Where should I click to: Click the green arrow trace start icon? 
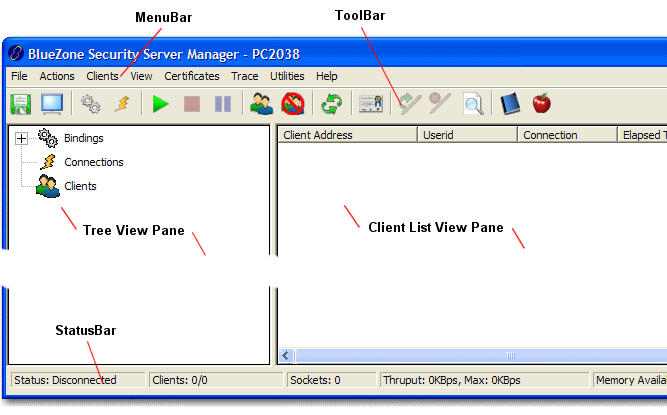pos(409,104)
